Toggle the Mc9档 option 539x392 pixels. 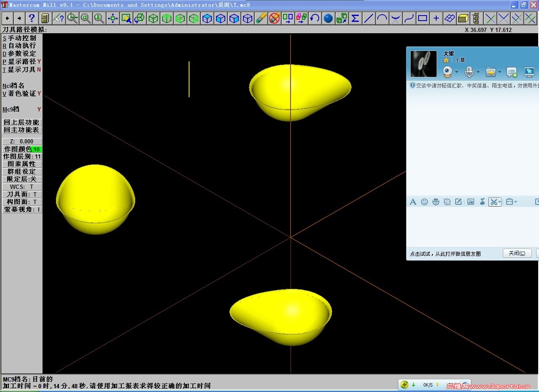coord(22,109)
